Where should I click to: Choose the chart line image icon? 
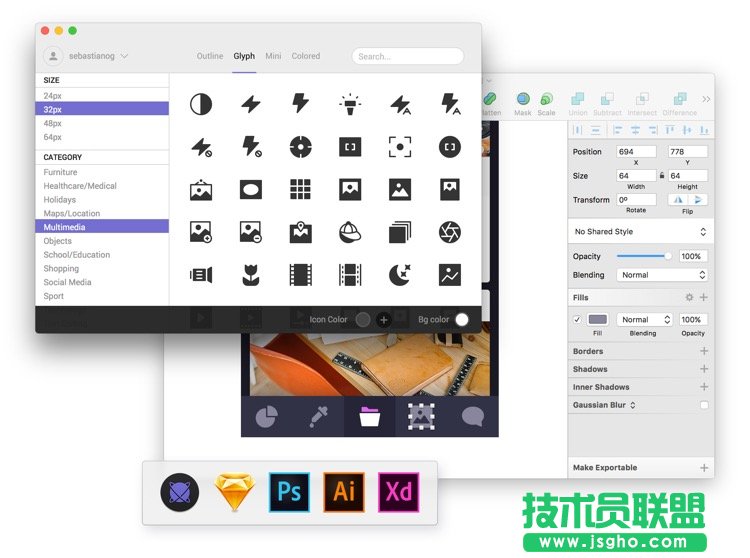tap(450, 275)
